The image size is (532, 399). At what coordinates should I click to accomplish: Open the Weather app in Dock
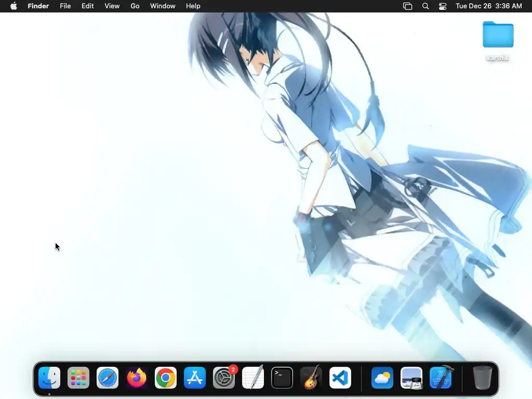click(x=382, y=378)
